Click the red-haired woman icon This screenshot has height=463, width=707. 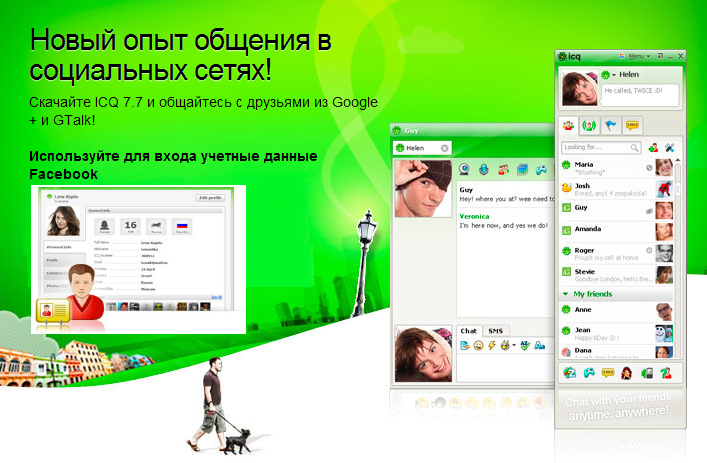(x=627, y=373)
